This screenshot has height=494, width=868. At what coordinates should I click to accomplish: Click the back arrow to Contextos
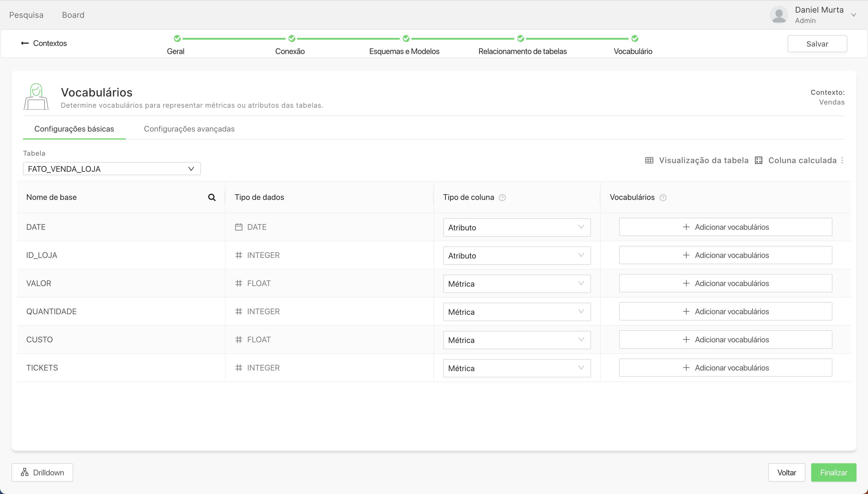tap(25, 43)
